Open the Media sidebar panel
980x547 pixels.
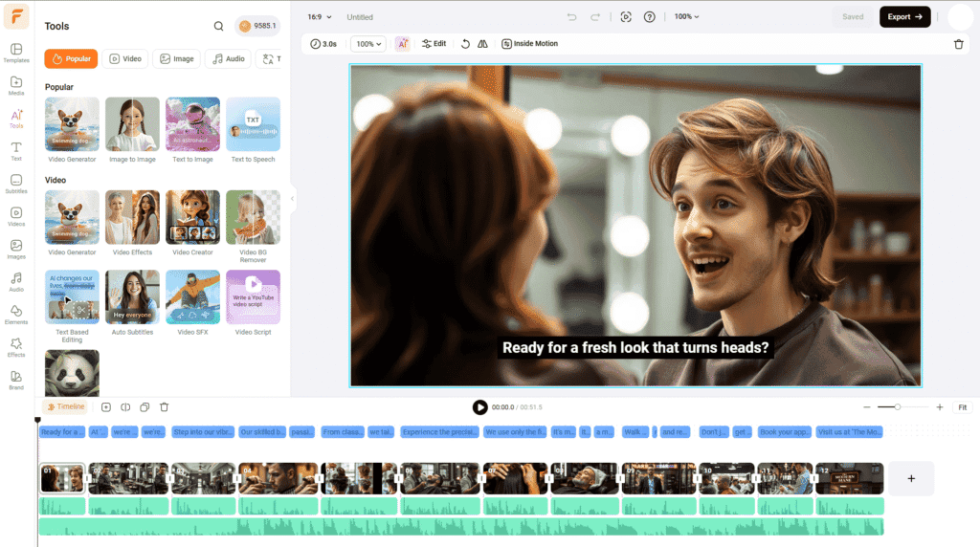pyautogui.click(x=16, y=85)
